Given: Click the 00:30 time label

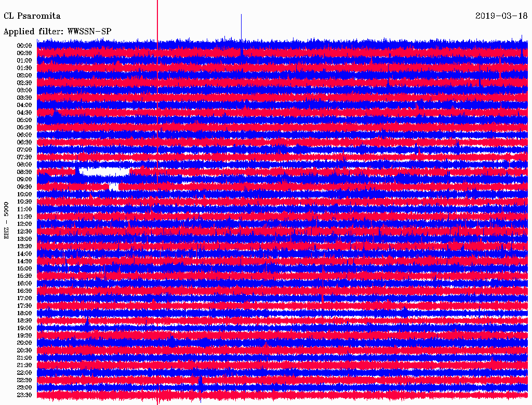Looking at the screenshot, I should point(24,53).
